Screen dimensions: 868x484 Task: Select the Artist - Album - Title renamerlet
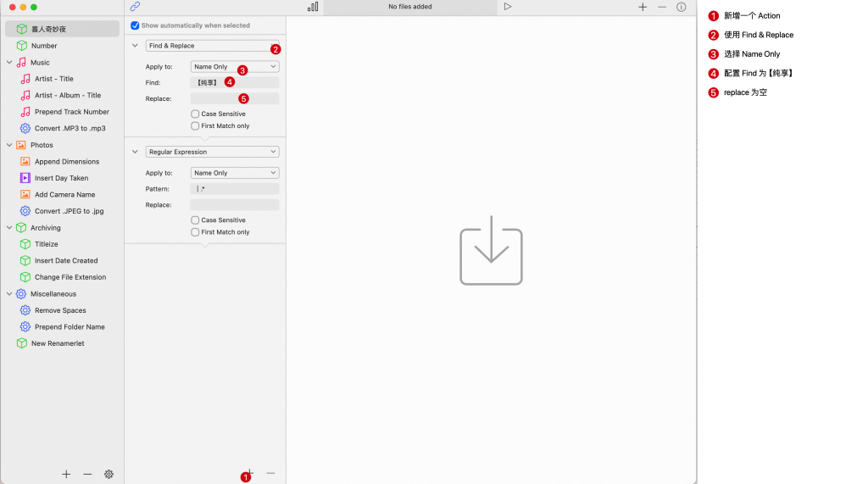67,96
